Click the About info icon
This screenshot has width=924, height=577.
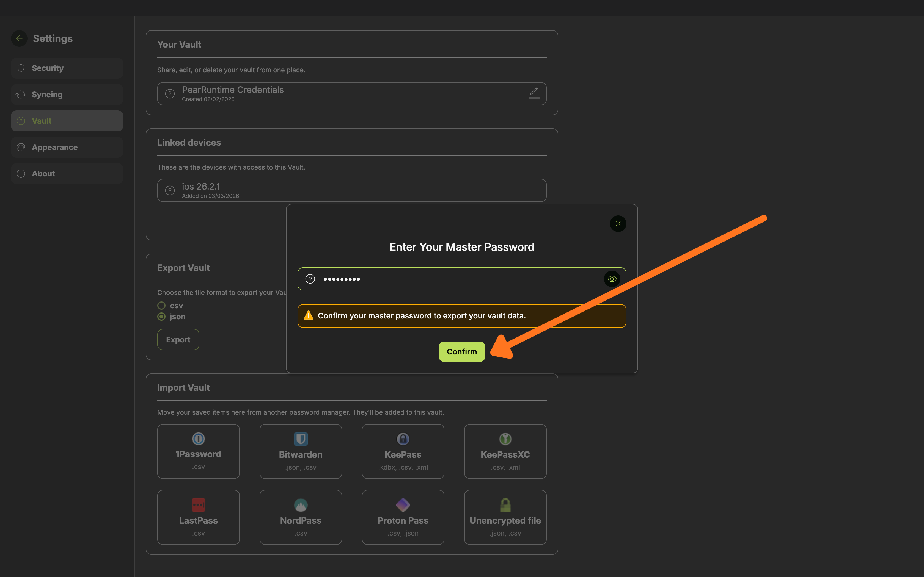21,173
